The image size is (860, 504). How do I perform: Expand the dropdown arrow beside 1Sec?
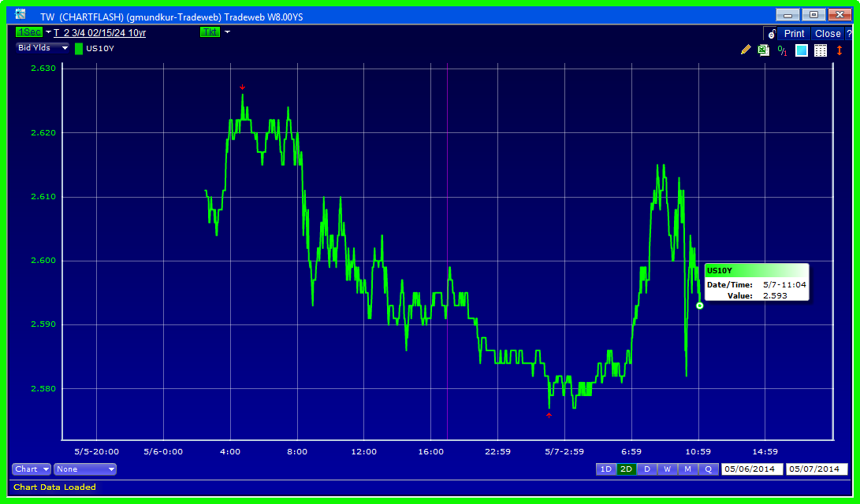point(48,32)
